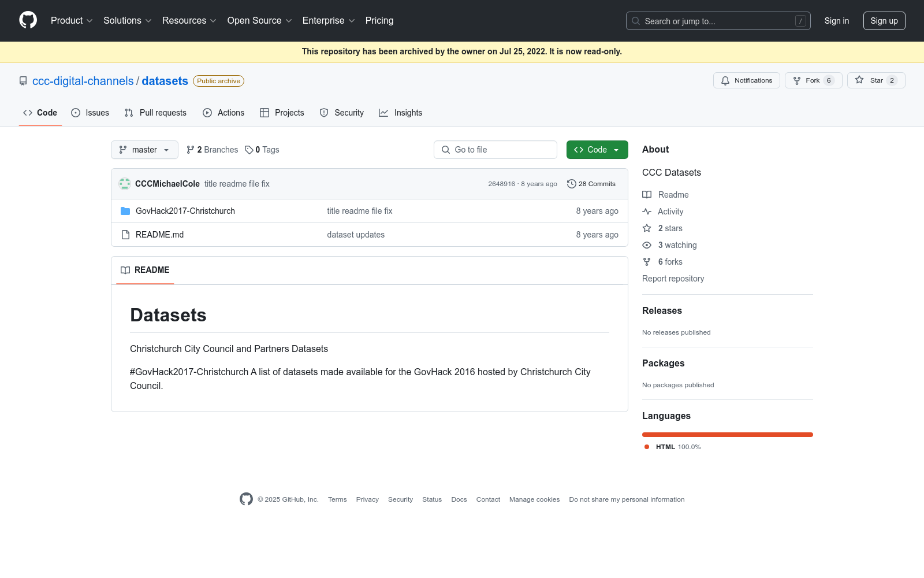
Task: Click the red HTML language bar
Action: click(x=728, y=435)
